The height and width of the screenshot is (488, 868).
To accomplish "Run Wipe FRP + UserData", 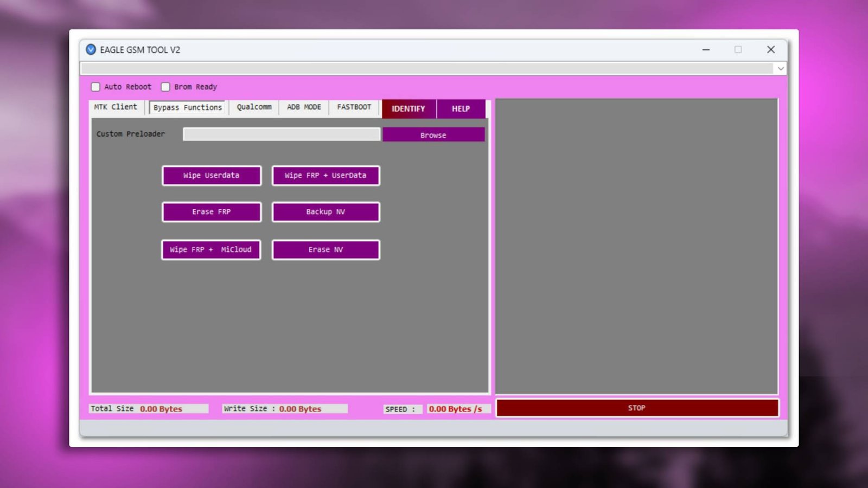I will [x=325, y=175].
